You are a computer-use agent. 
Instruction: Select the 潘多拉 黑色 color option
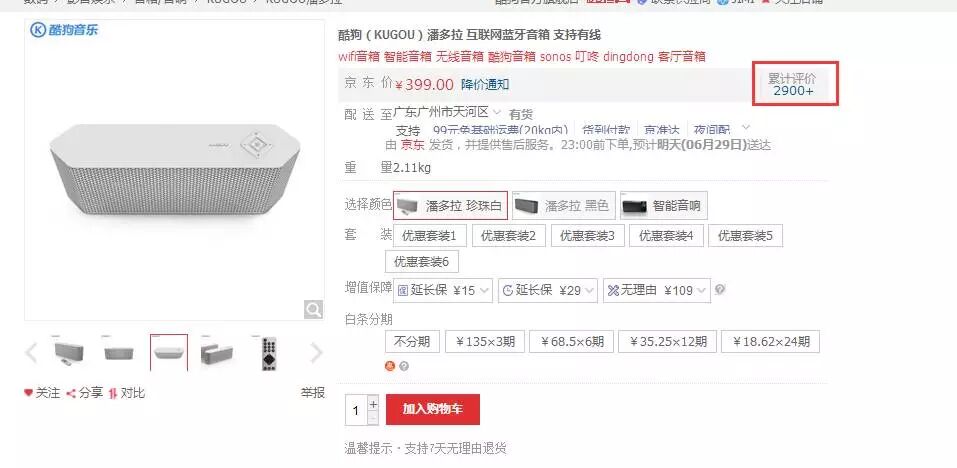click(563, 206)
